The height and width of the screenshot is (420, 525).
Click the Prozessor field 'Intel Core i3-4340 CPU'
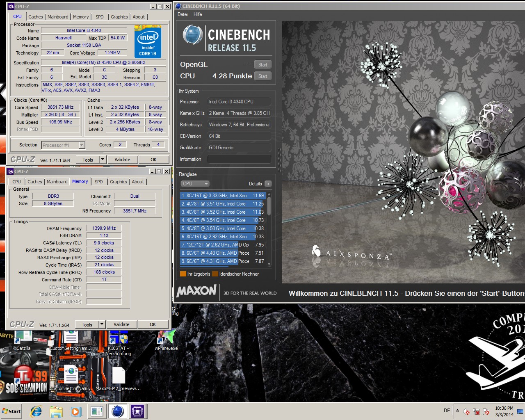pos(239,102)
